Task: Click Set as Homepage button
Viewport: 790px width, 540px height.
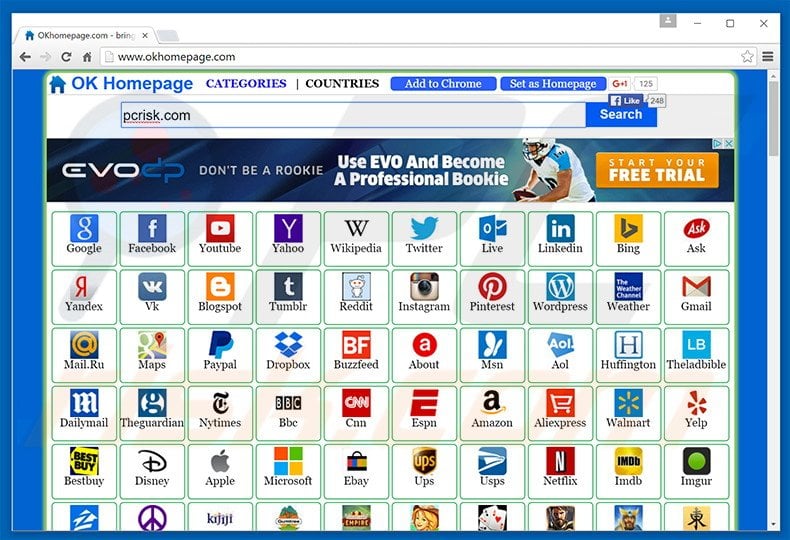Action: [553, 84]
